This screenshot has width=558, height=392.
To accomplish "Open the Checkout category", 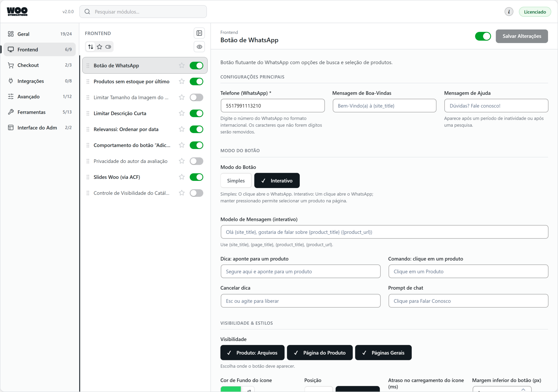I will pyautogui.click(x=40, y=65).
